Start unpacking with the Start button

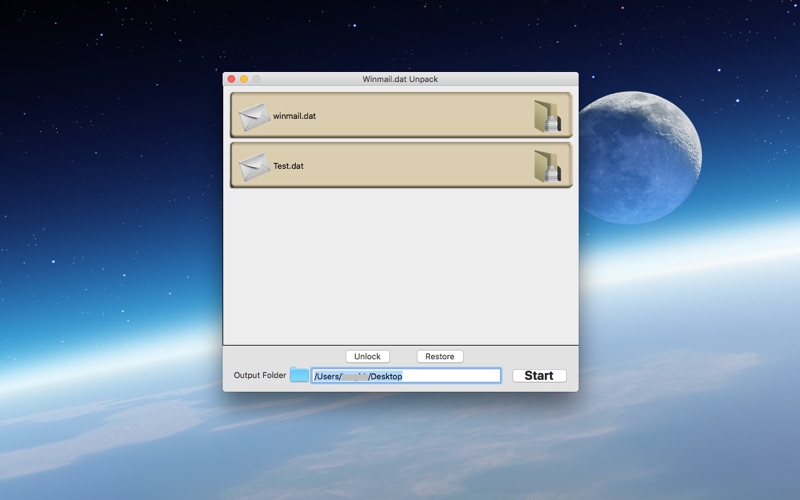pyautogui.click(x=539, y=376)
